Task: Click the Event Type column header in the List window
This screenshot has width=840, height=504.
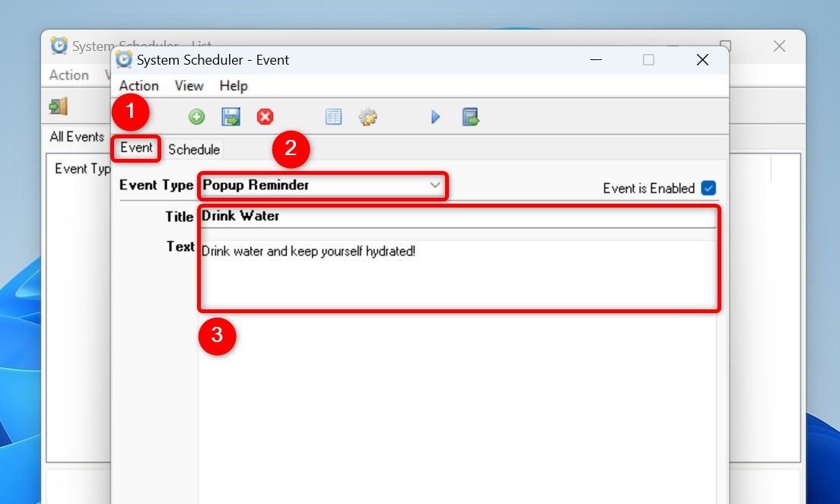Action: pos(82,169)
